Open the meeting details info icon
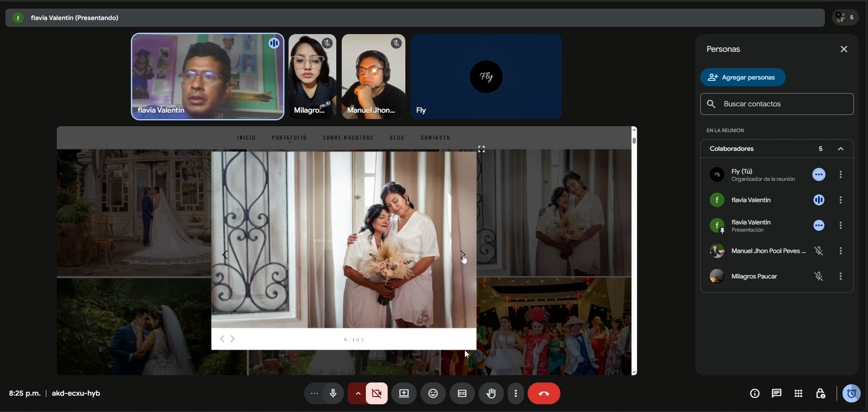The height and width of the screenshot is (412, 868). 755,393
